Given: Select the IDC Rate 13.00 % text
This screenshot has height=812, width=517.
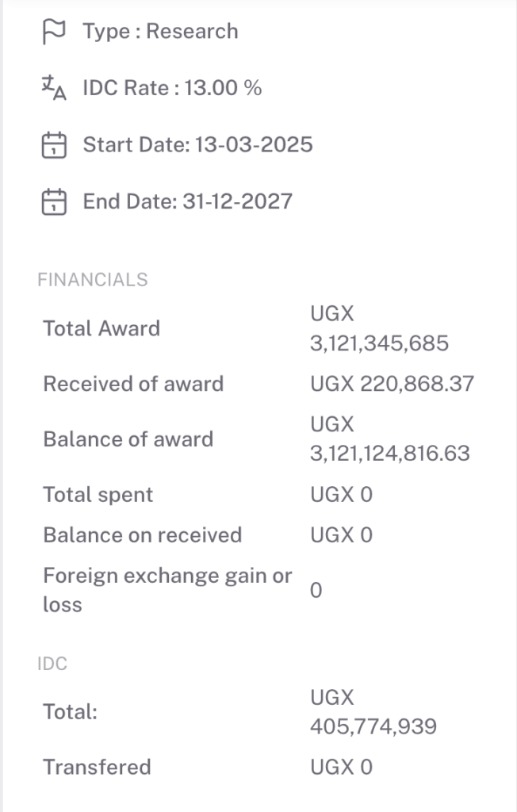Looking at the screenshot, I should coord(173,88).
